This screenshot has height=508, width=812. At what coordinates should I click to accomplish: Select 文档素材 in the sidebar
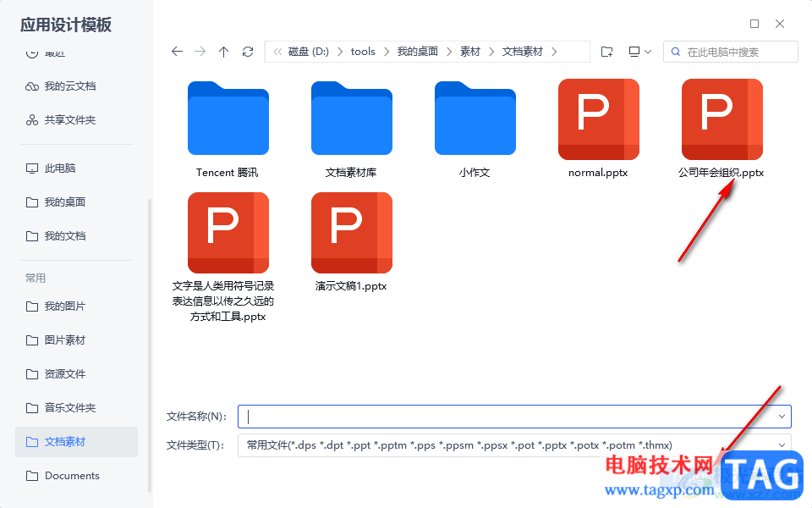76,442
